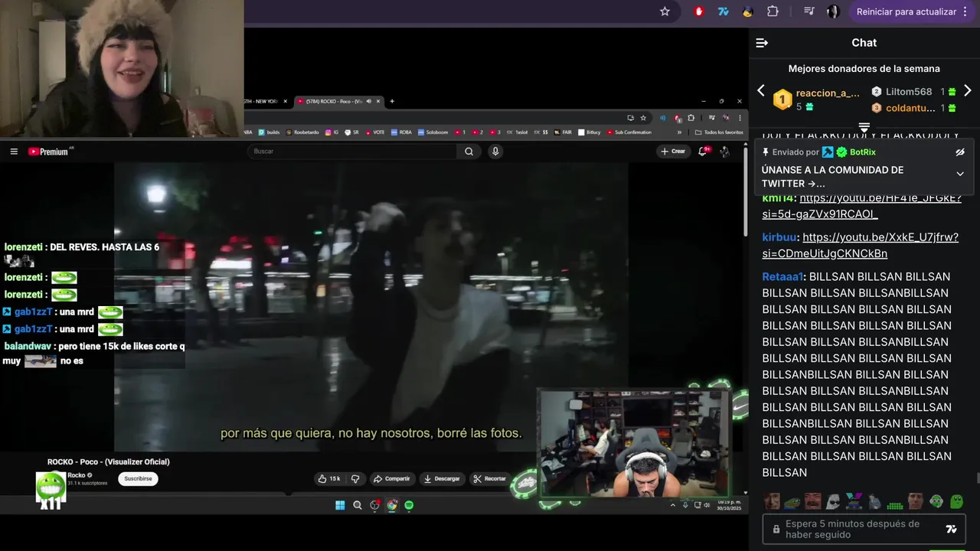
Task: Switch to the NEW YORK browser tab
Action: point(264,101)
